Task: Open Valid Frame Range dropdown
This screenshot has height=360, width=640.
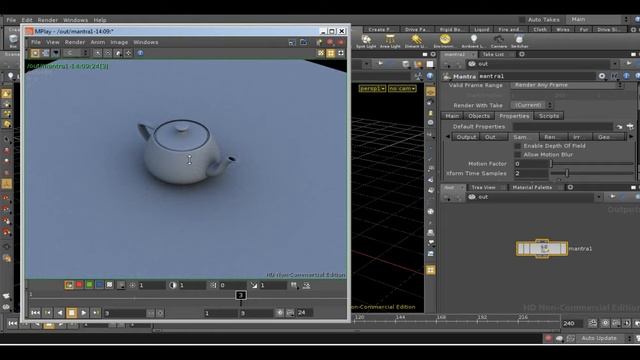Action: pos(567,85)
